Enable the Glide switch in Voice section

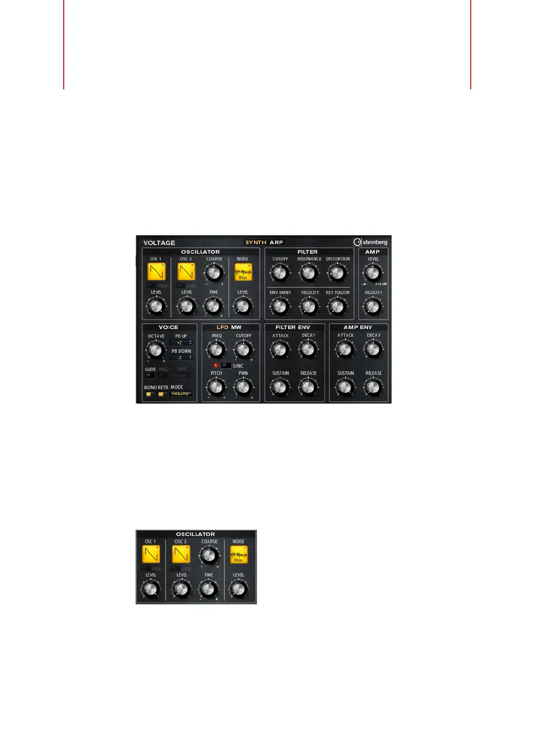click(x=150, y=376)
